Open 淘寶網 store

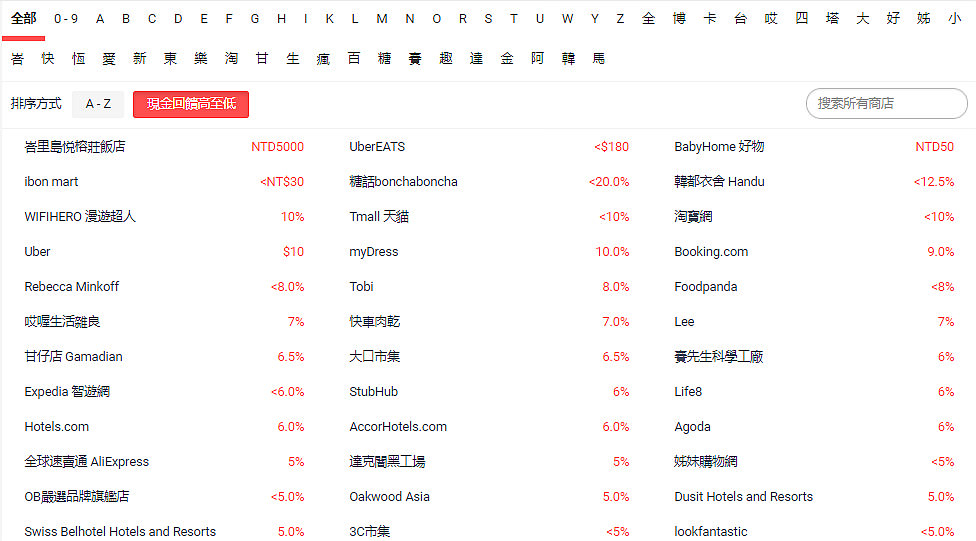click(693, 217)
